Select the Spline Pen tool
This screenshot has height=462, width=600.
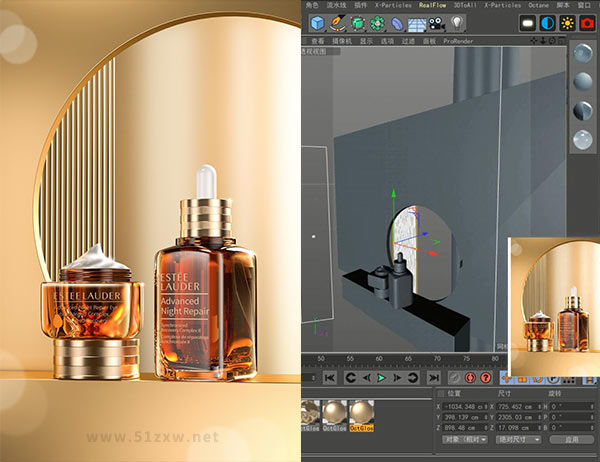[337, 23]
